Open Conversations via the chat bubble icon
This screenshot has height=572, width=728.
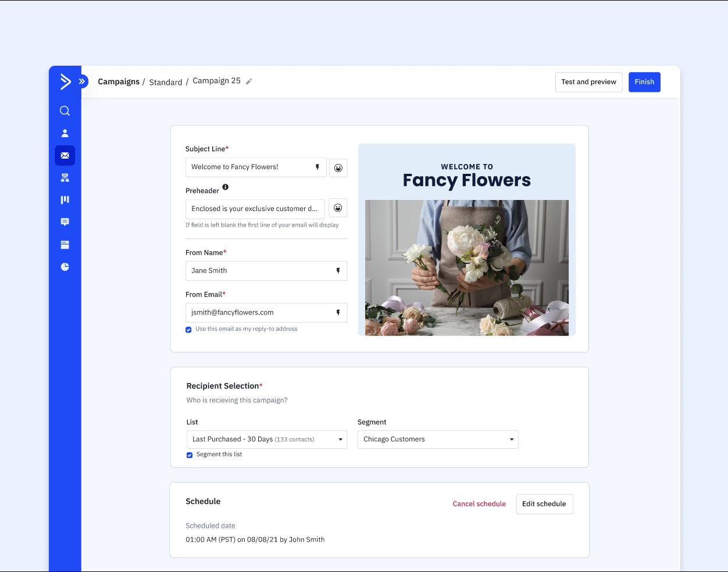(x=65, y=222)
